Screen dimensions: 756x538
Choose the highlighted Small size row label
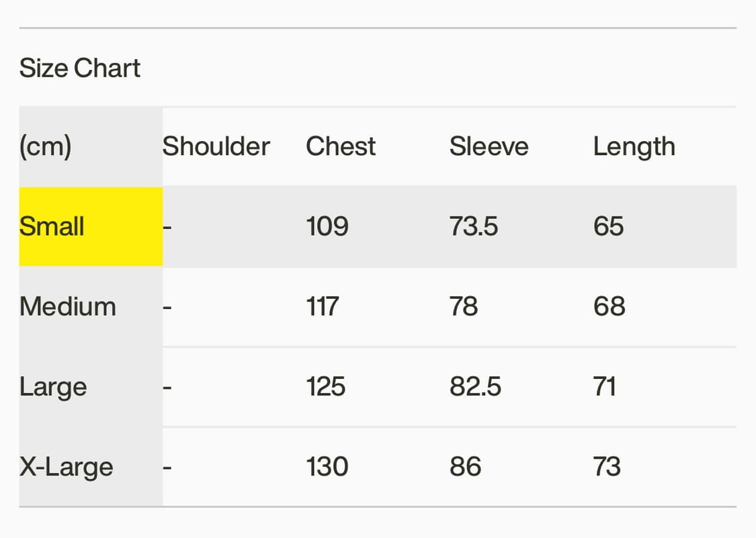52,226
